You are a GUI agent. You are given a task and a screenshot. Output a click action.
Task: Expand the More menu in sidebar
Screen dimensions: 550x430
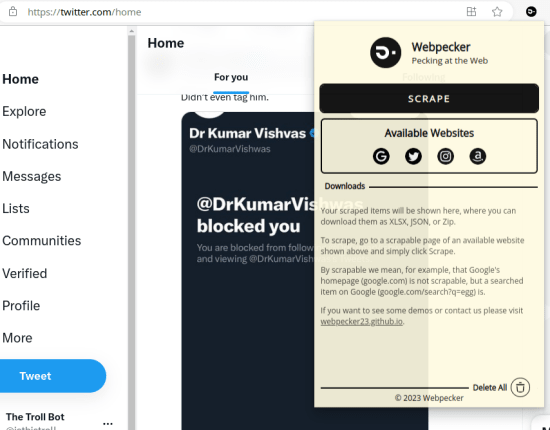(x=17, y=338)
